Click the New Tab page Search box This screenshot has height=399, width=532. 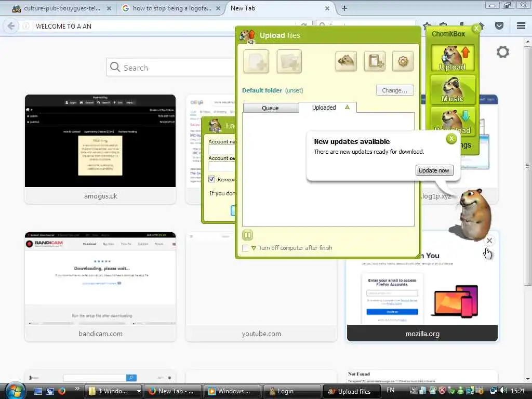click(171, 67)
